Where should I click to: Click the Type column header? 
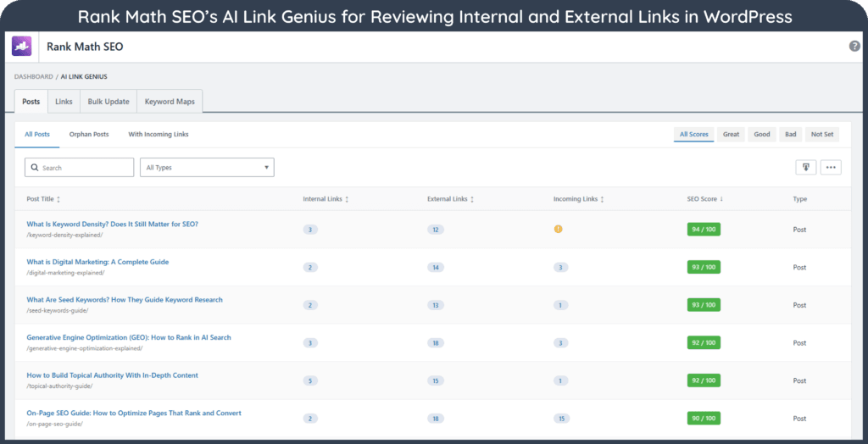(x=800, y=199)
